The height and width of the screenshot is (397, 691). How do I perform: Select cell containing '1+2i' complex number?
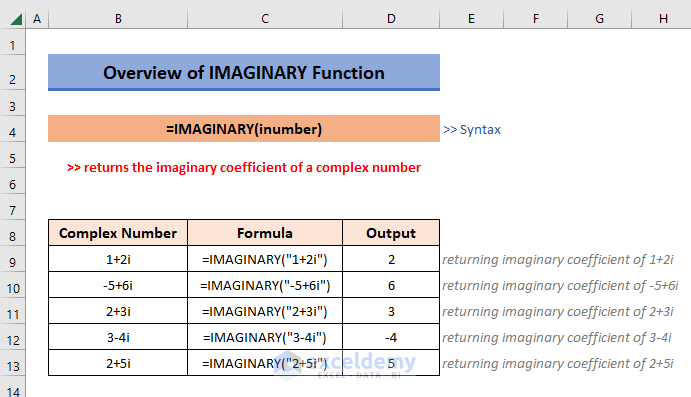[118, 259]
